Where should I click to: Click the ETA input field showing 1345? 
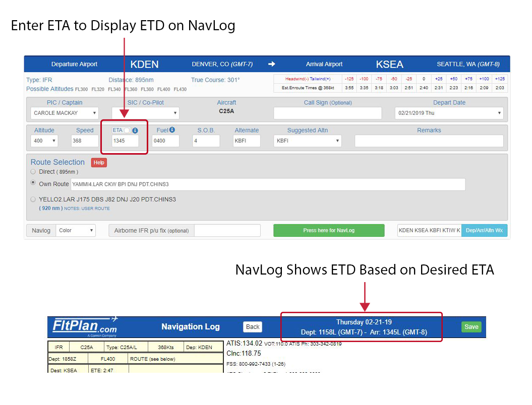pos(125,141)
